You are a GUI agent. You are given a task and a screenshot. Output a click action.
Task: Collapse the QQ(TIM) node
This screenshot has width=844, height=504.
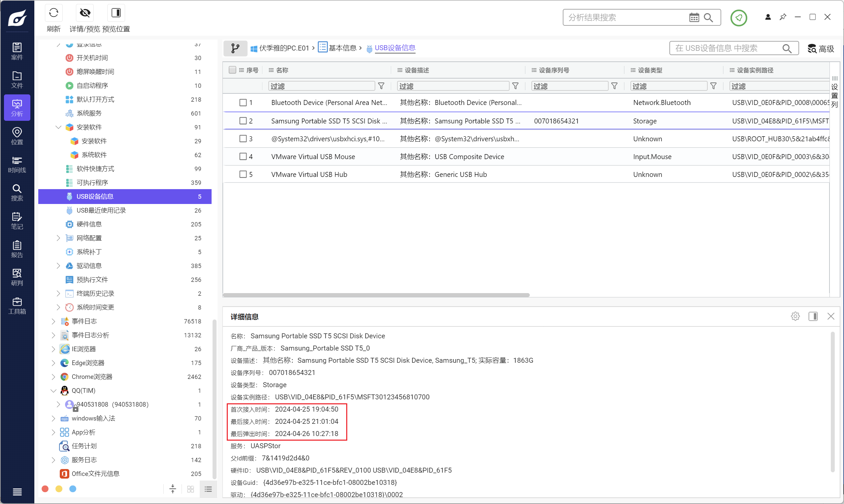(x=53, y=390)
